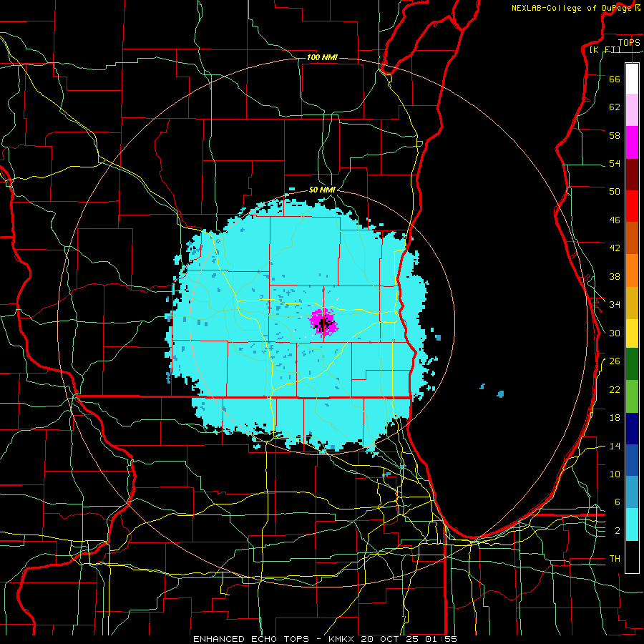Click the magenta legend swatch
Viewport: 644px width, 644px height.
632,142
